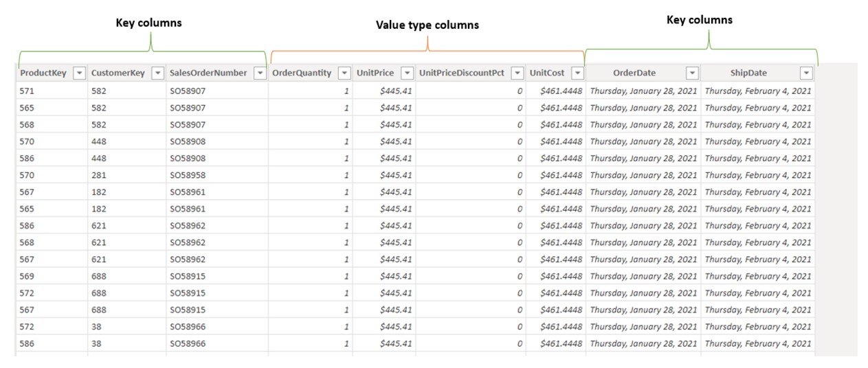The image size is (868, 368).
Task: Open the UnitPriceDiscountPct column filter dropdown
Action: click(518, 73)
